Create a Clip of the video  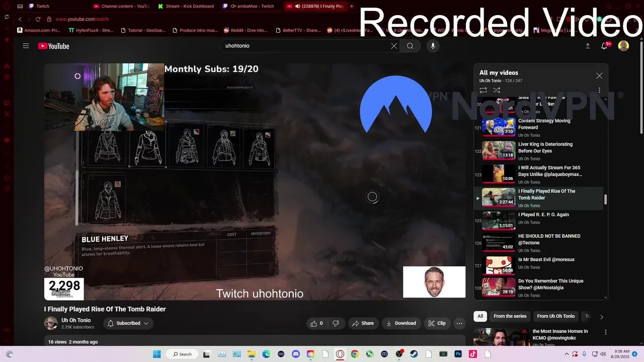tap(437, 323)
